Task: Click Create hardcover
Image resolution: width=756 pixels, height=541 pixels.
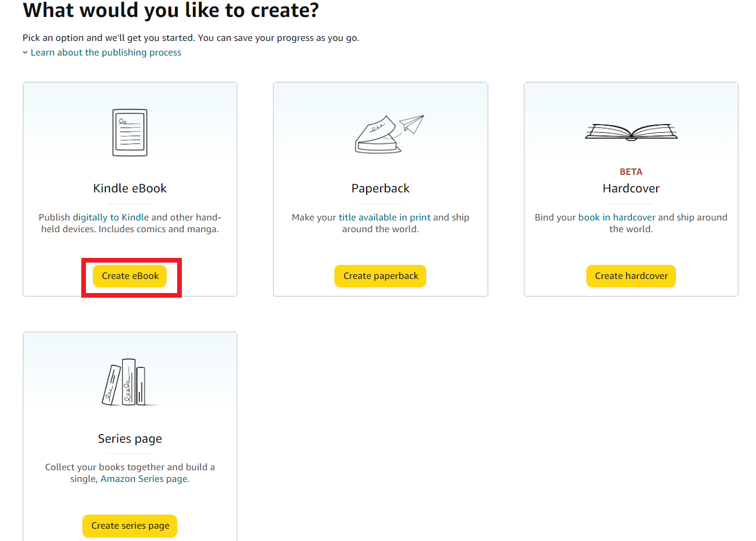Action: [631, 275]
